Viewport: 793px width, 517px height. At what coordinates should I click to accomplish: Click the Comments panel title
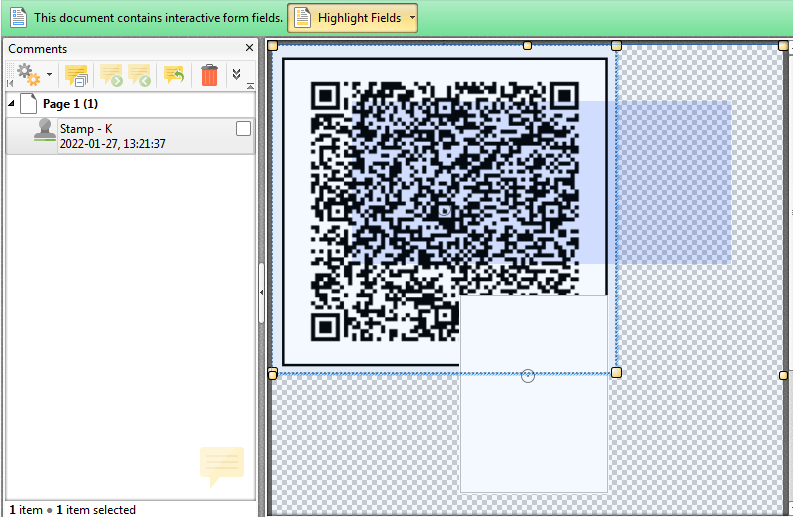37,49
